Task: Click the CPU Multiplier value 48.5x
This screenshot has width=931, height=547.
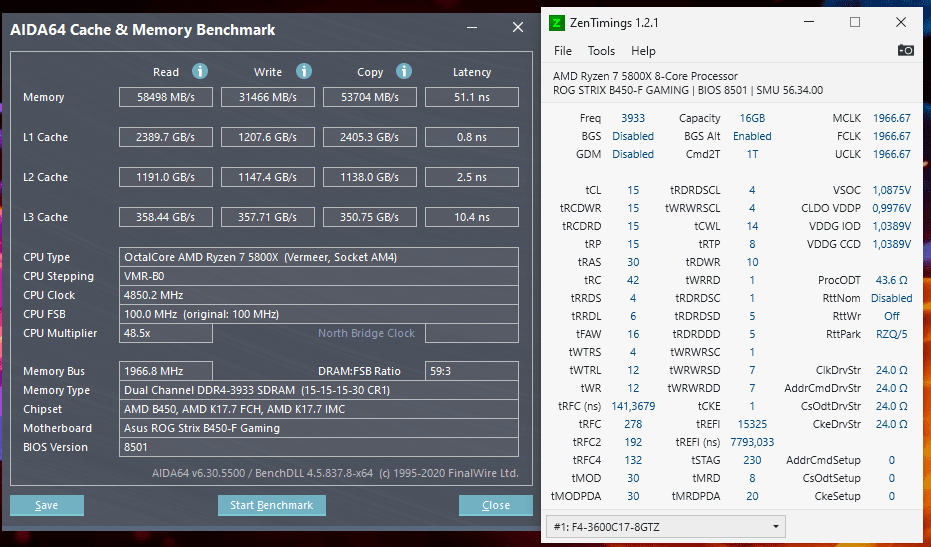Action: point(166,333)
